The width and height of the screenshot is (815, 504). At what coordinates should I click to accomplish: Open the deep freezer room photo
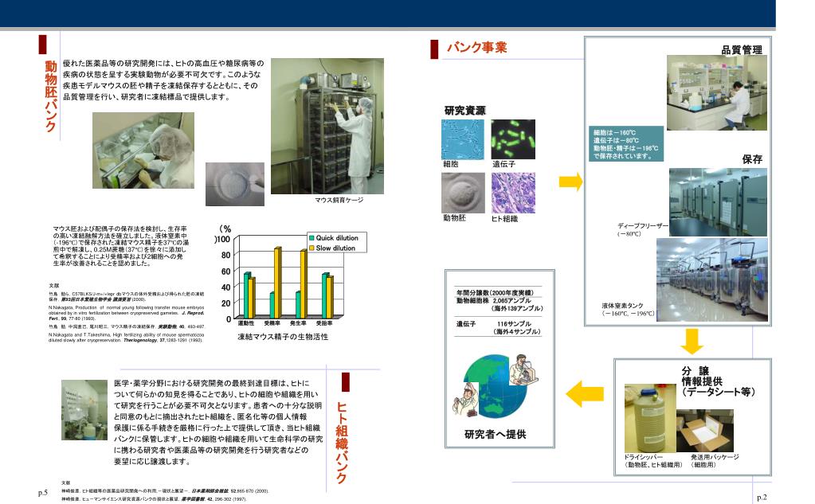coord(718,202)
